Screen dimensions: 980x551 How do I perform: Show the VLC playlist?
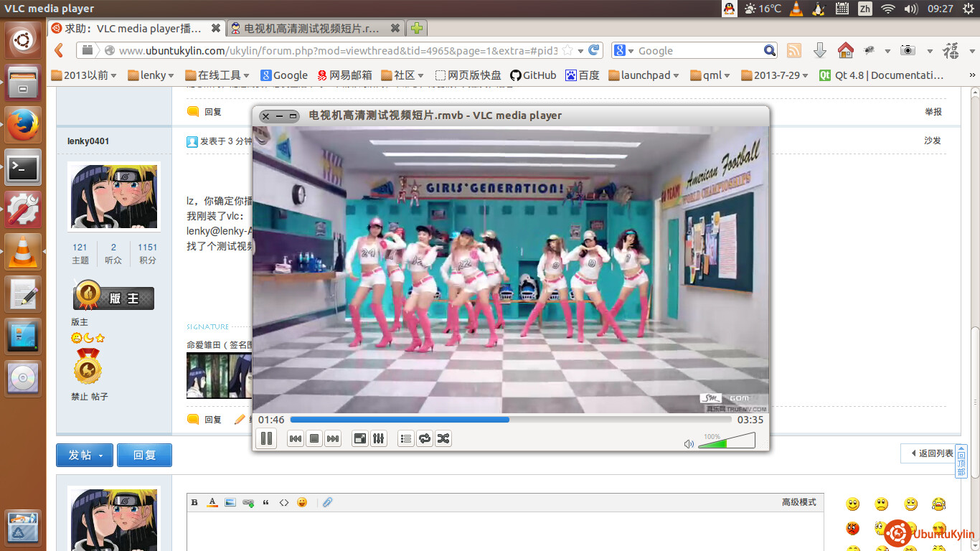406,438
